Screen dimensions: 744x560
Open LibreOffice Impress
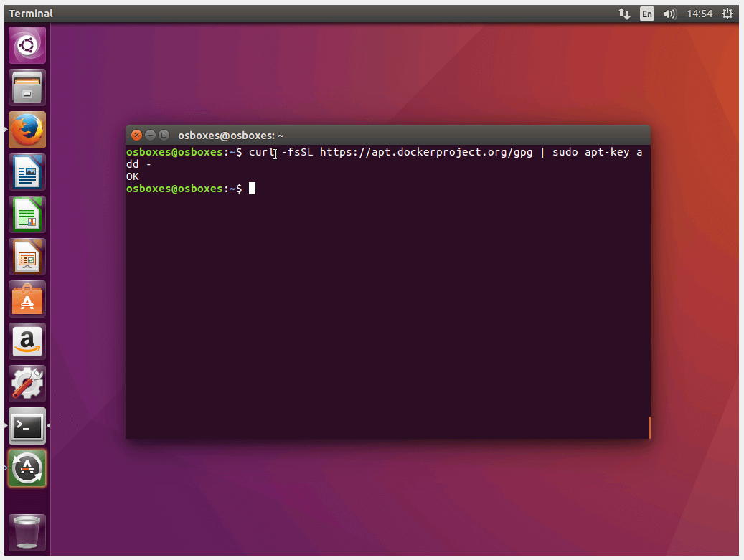point(27,257)
